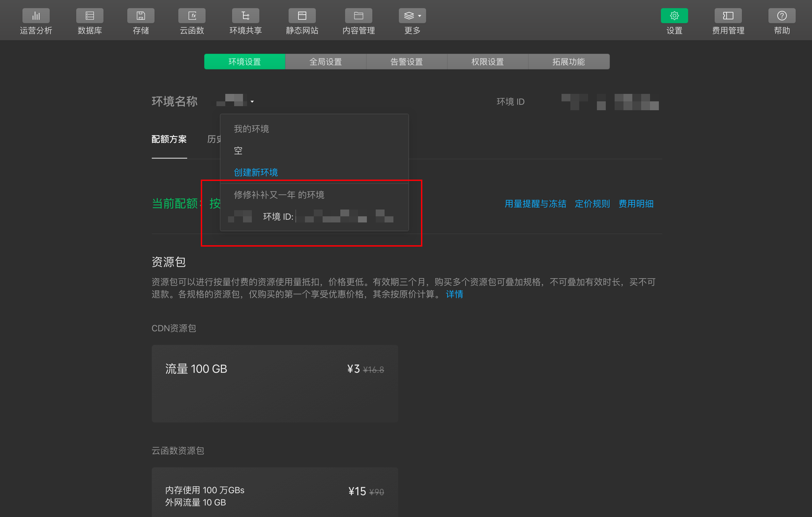Switch to the 告警设置 tab

(406, 62)
